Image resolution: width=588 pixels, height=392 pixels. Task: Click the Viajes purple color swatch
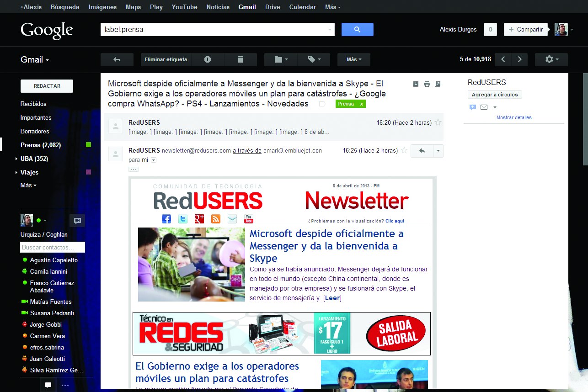pyautogui.click(x=89, y=172)
